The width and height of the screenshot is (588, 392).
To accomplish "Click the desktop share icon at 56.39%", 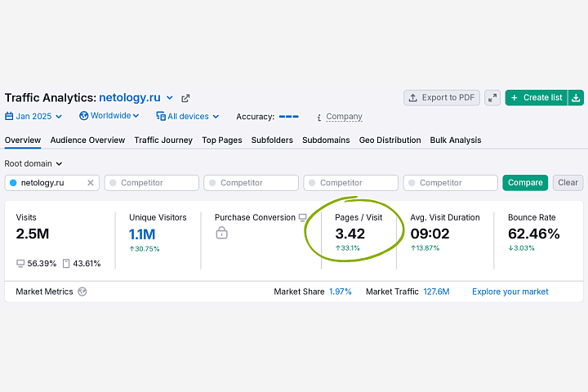I will point(20,263).
